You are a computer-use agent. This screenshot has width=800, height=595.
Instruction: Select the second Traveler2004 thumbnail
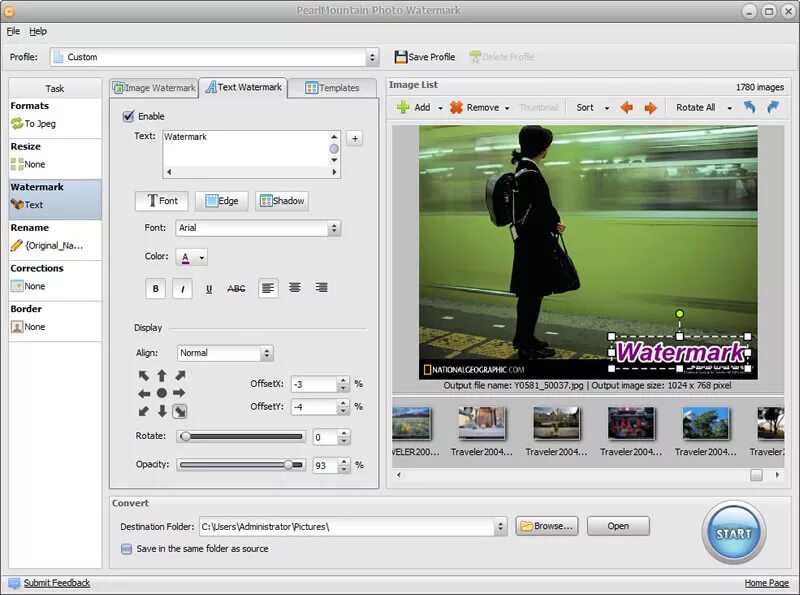[x=556, y=431]
